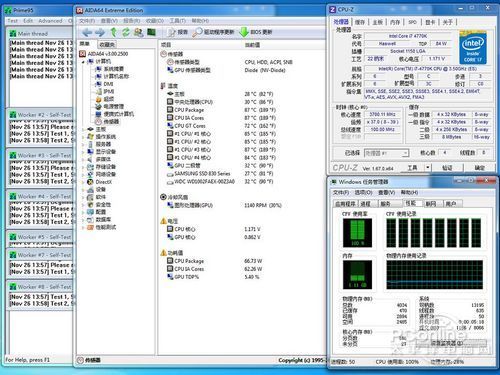Select the 电源管理 power management icon
Image resolution: width=500 pixels, height=375 pixels.
(98, 107)
